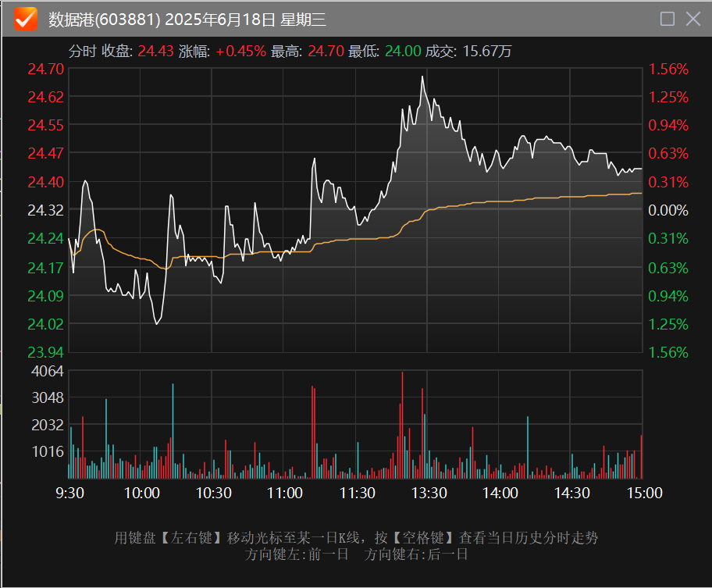Image resolution: width=712 pixels, height=588 pixels.
Task: Maximize the intraday chart window
Action: click(x=667, y=19)
